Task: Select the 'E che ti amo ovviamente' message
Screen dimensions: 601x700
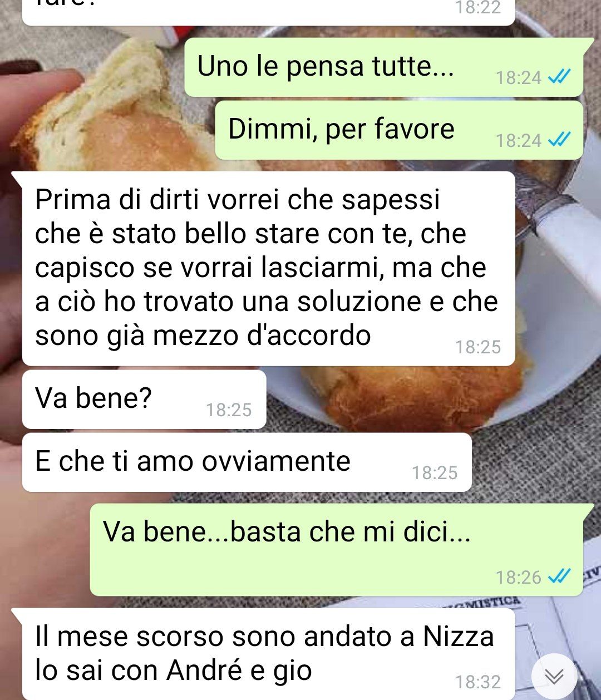Action: tap(247, 462)
